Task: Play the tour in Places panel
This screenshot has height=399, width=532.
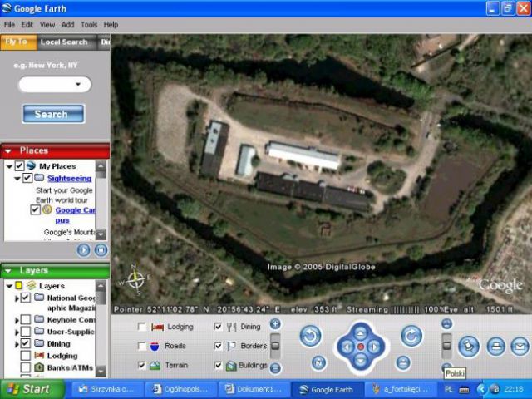Action: point(83,250)
